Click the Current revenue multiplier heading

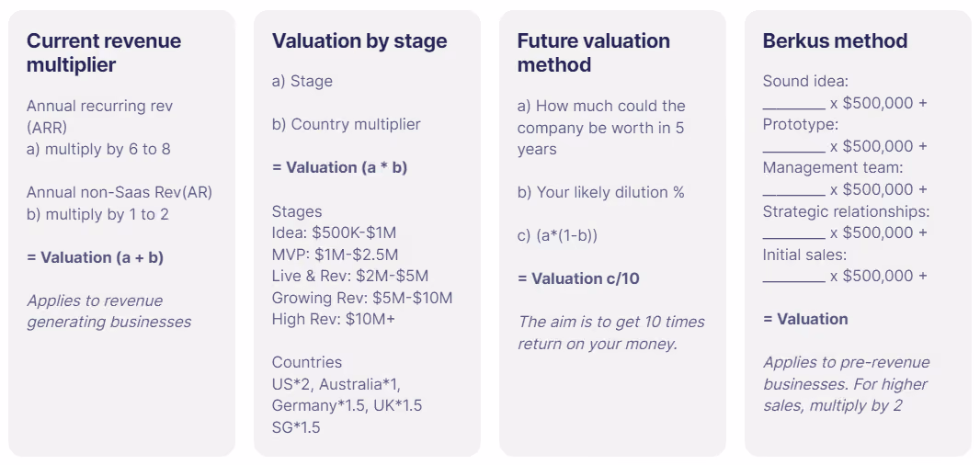coord(104,52)
